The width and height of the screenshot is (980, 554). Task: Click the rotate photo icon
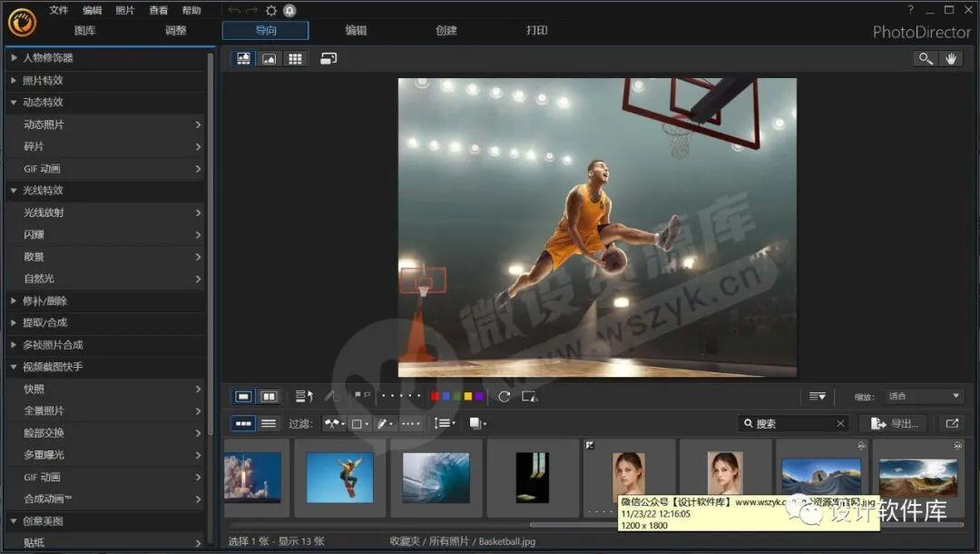[505, 396]
